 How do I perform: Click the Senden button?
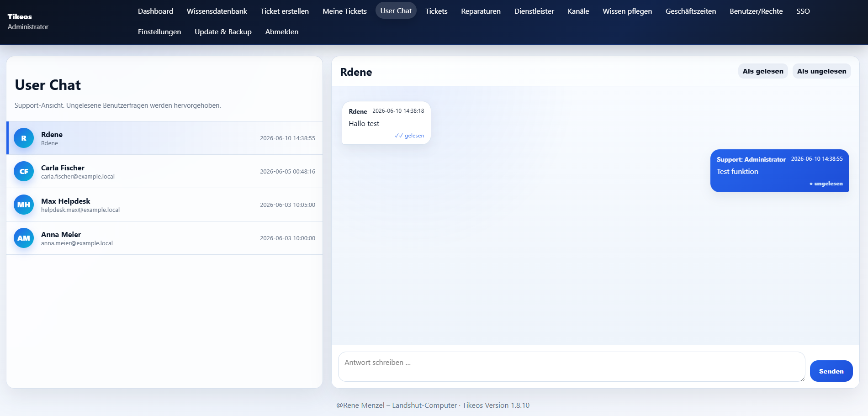(831, 371)
